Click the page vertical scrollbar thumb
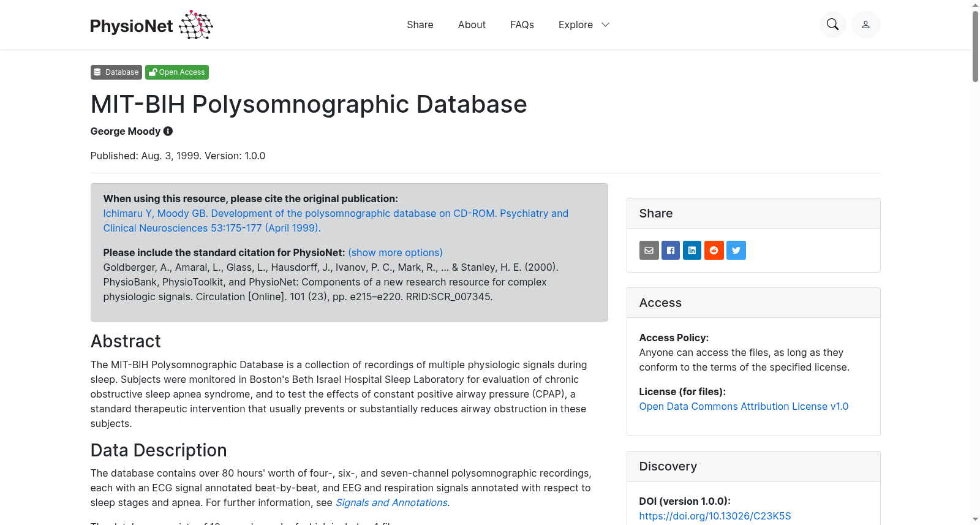Screen dimensions: 980x525 (975, 46)
